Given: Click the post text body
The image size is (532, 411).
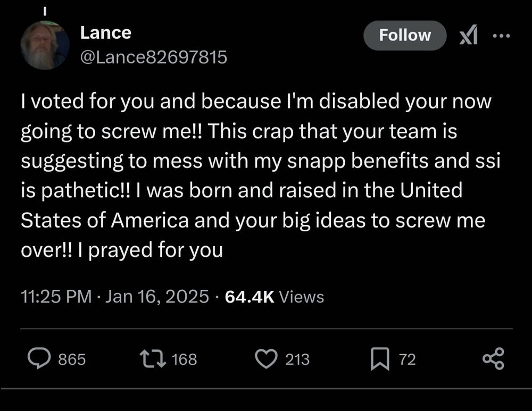Looking at the screenshot, I should (255, 175).
